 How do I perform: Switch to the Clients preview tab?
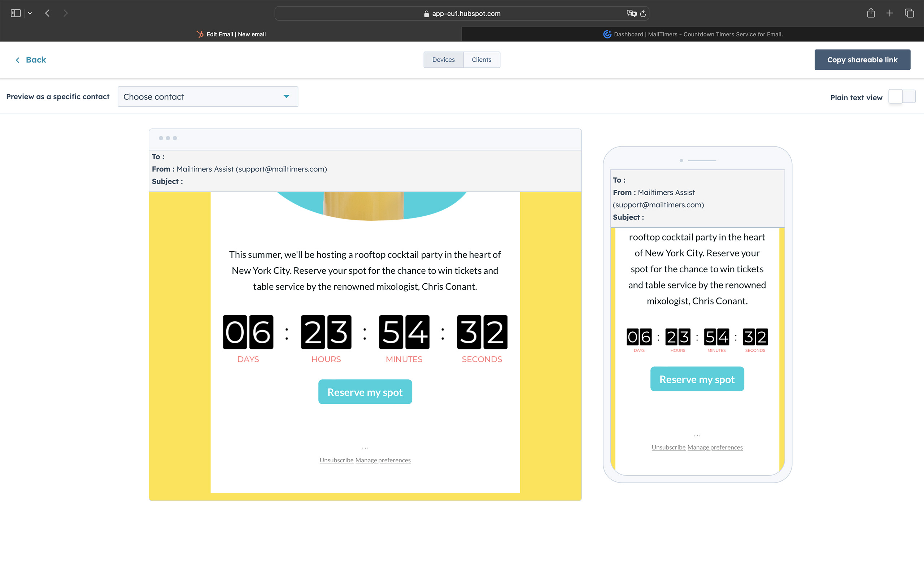coord(481,60)
